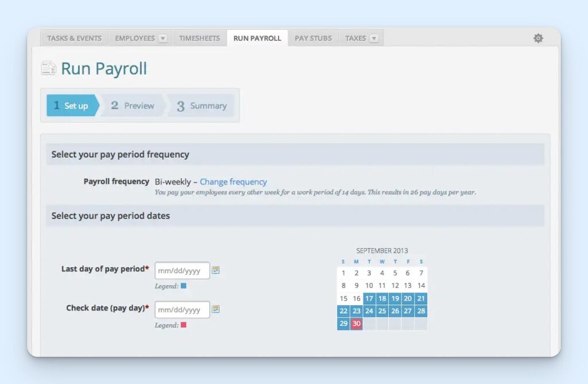Pick September 29 on the calendar
588x384 pixels.
point(343,324)
